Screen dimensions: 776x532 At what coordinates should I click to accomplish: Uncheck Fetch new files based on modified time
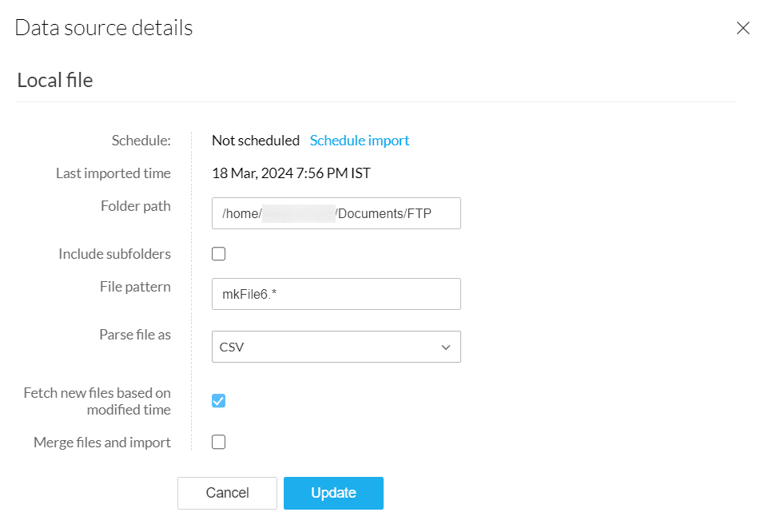click(219, 401)
